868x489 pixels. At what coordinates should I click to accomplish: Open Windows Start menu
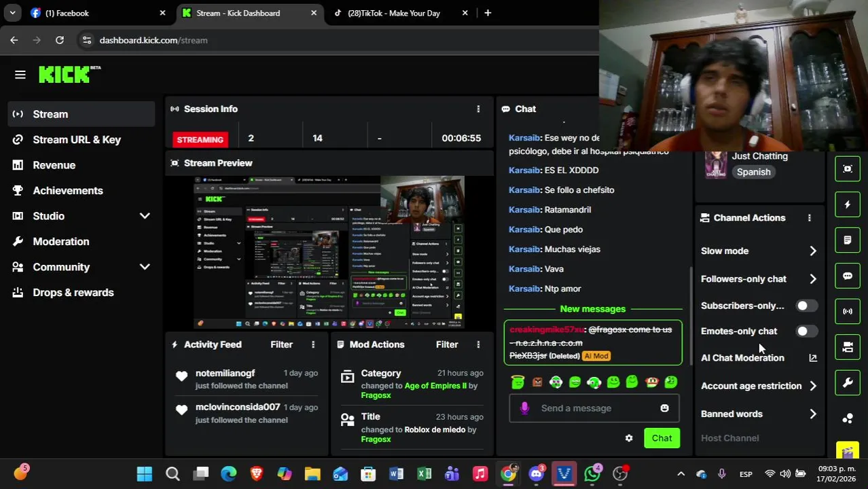click(x=145, y=473)
